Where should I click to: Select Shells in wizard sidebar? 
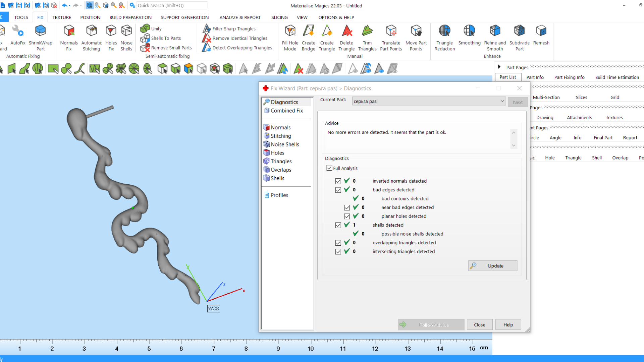point(274,178)
